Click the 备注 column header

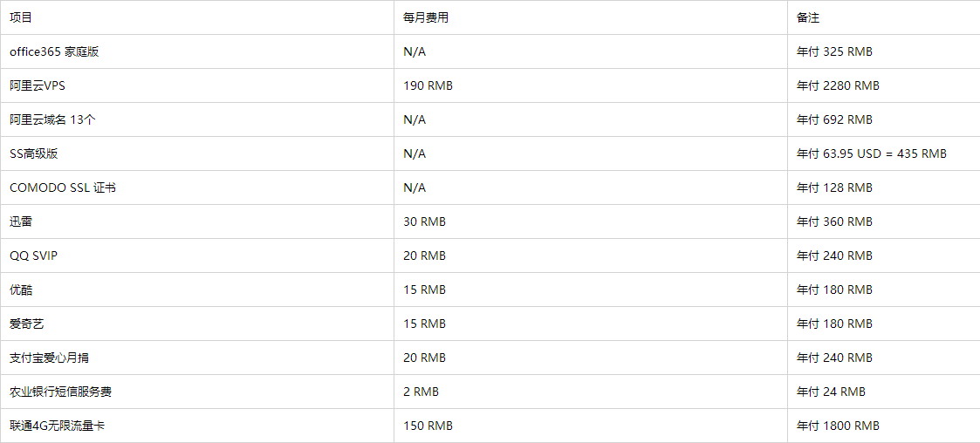[808, 17]
